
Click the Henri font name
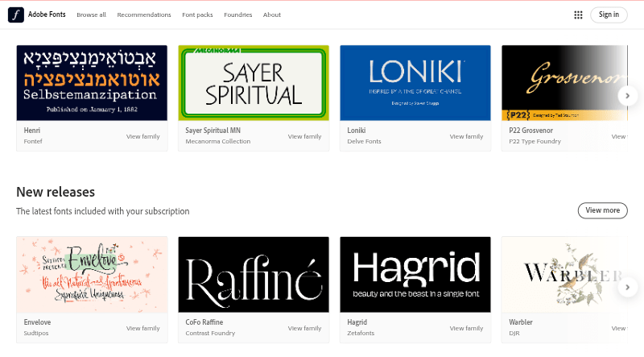pyautogui.click(x=32, y=131)
